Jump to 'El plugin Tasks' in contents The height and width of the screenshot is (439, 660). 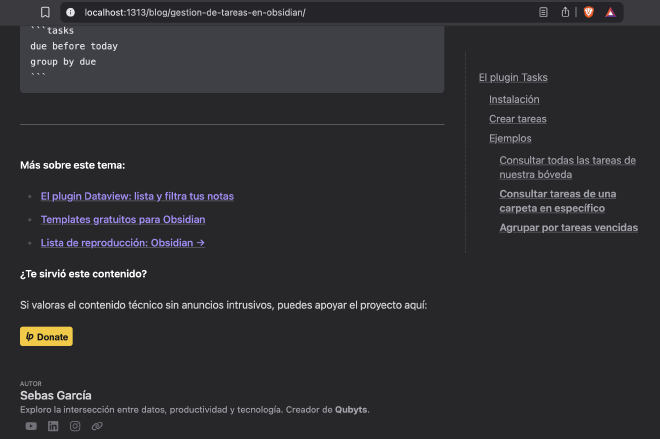point(513,77)
